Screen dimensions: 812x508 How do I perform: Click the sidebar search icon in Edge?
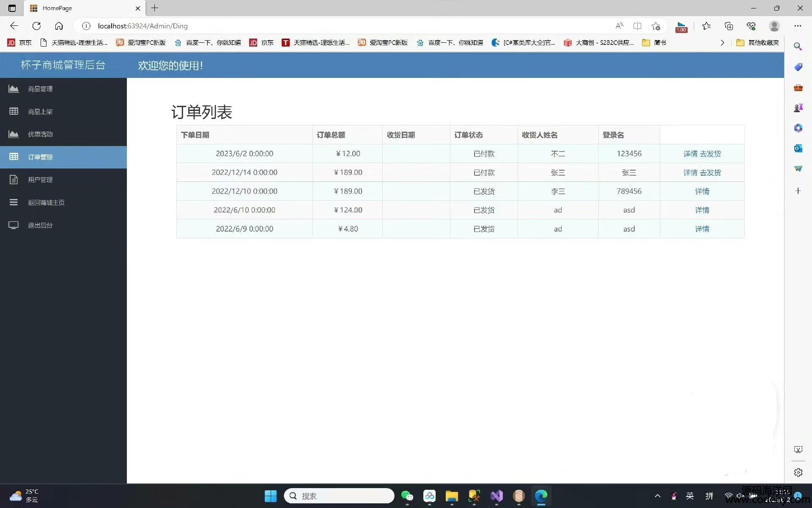(x=798, y=46)
